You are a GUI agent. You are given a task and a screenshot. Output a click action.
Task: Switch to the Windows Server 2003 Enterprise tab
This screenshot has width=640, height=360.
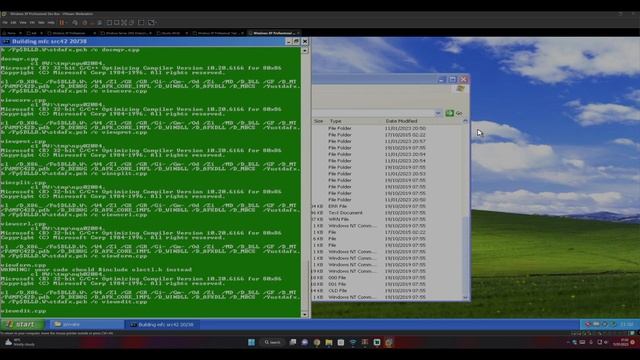pyautogui.click(x=126, y=33)
